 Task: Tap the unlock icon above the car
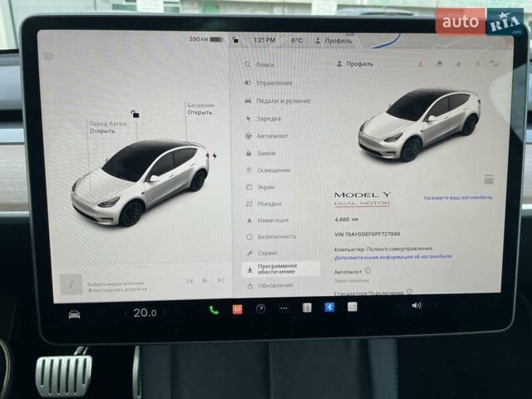click(x=135, y=114)
